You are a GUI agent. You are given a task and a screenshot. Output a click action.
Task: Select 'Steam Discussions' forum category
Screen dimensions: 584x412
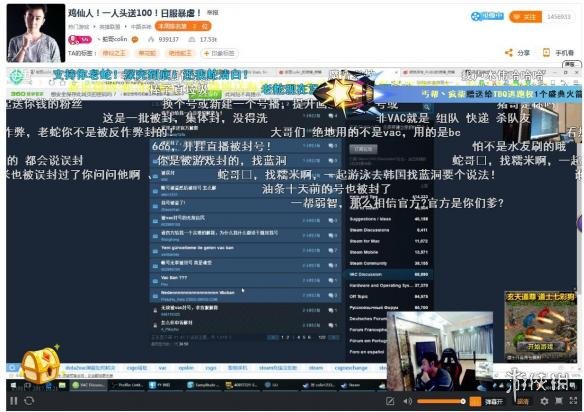click(388, 230)
